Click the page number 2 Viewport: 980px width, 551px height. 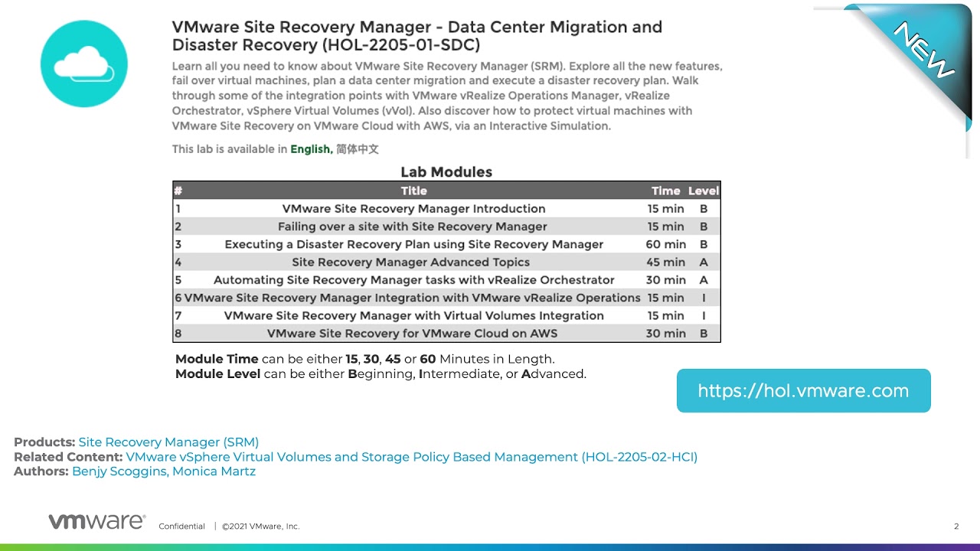(x=955, y=527)
